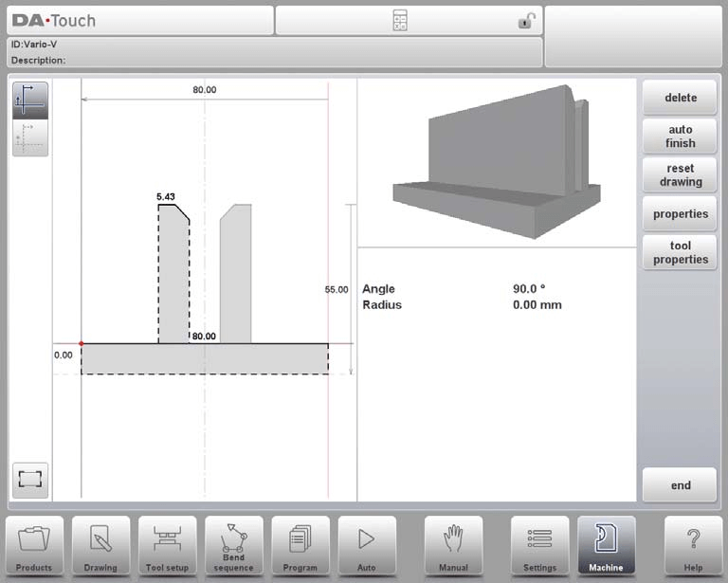The image size is (728, 583).
Task: Switch to Auto mode
Action: (x=367, y=546)
